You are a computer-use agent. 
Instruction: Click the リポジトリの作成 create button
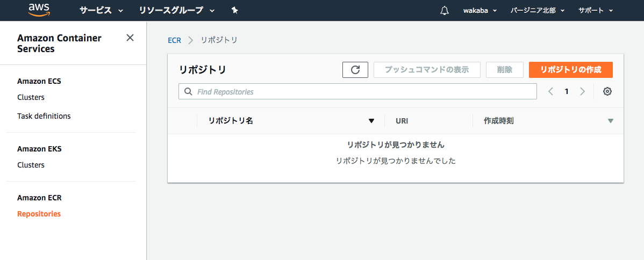(x=571, y=70)
